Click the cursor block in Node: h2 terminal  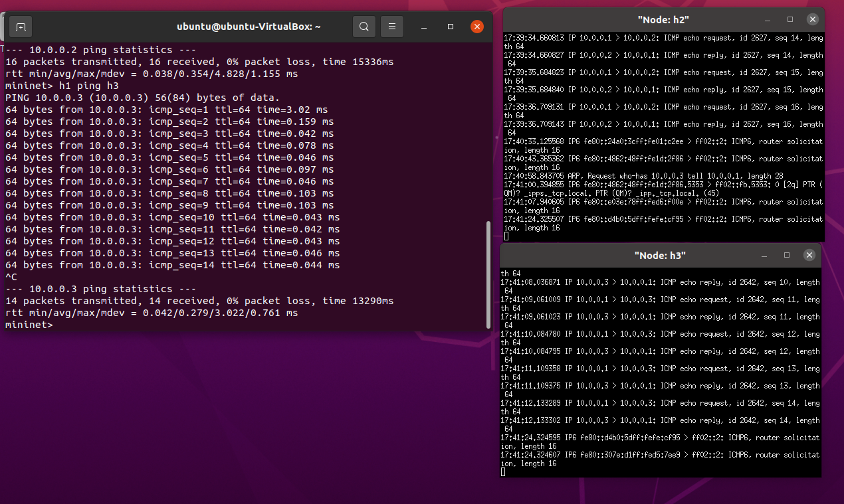click(506, 236)
